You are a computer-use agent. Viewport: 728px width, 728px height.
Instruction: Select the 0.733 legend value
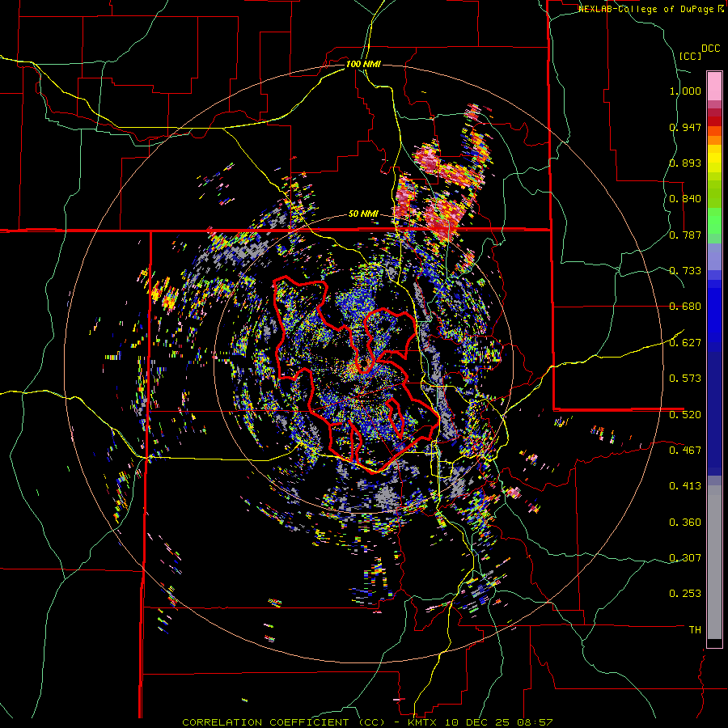(x=685, y=271)
